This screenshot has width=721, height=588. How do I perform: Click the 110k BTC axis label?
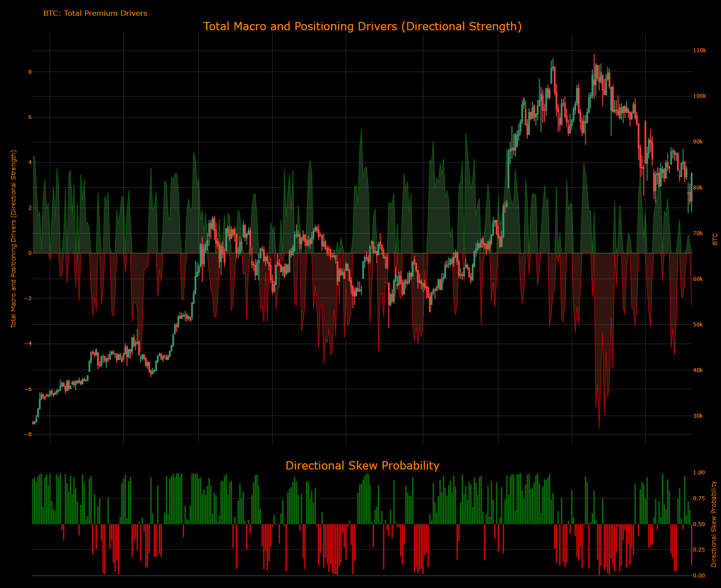(699, 50)
